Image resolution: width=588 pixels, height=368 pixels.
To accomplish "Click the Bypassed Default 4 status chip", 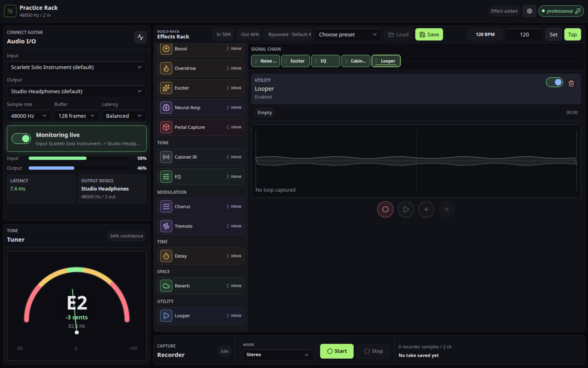I will [287, 35].
